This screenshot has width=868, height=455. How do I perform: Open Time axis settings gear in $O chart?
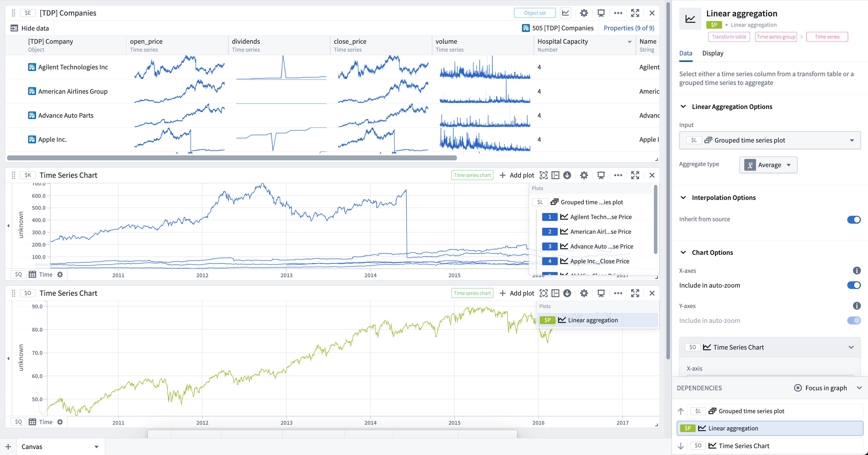(x=60, y=422)
